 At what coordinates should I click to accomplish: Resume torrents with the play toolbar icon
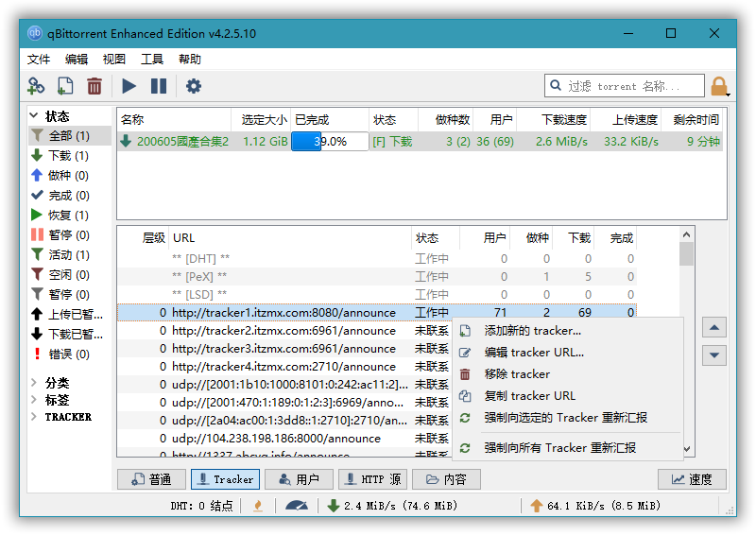(x=129, y=86)
